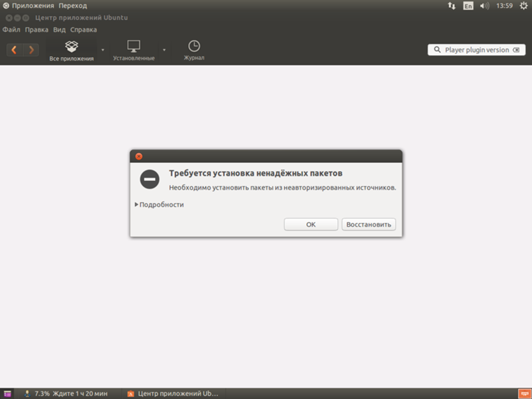Screen dimensions: 532x399
Task: Click the message about неавторизированных источников
Action: (282, 188)
